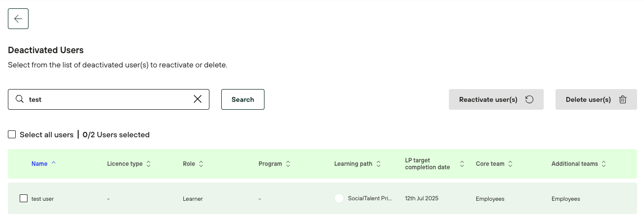This screenshot has width=644, height=216.
Task: Sort by the Program column arrows
Action: [288, 164]
